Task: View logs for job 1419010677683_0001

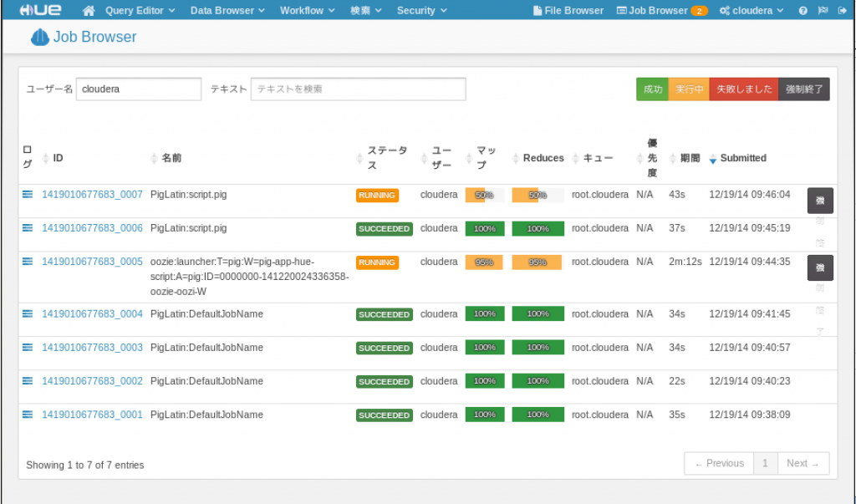Action: tap(28, 415)
